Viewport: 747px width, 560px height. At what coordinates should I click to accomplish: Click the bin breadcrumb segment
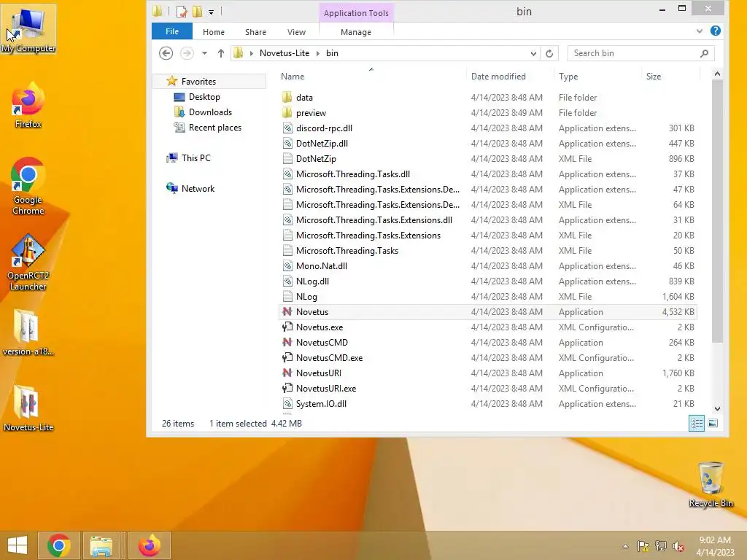332,53
